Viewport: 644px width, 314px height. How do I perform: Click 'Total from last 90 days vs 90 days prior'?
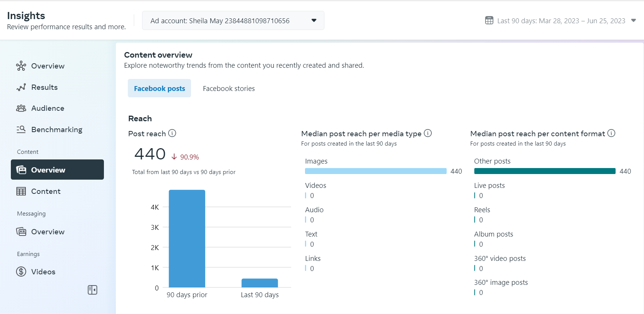[x=184, y=172]
